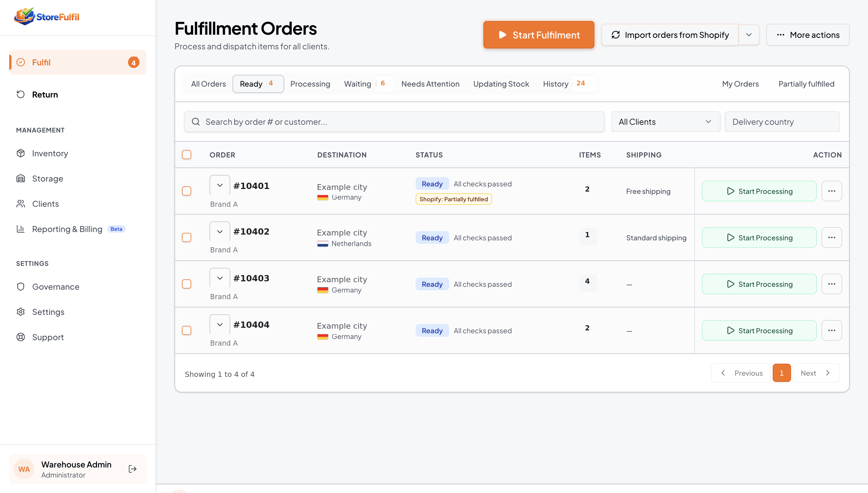The height and width of the screenshot is (493, 868).
Task: Click the Settings gear icon
Action: click(x=21, y=312)
